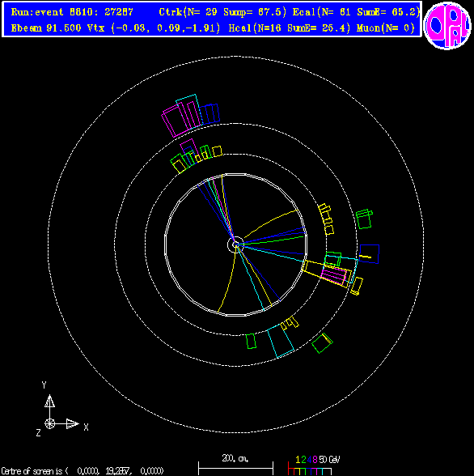Click the green box at the upper right
Image resolution: width=474 pixels, height=476 pixels.
(x=364, y=219)
